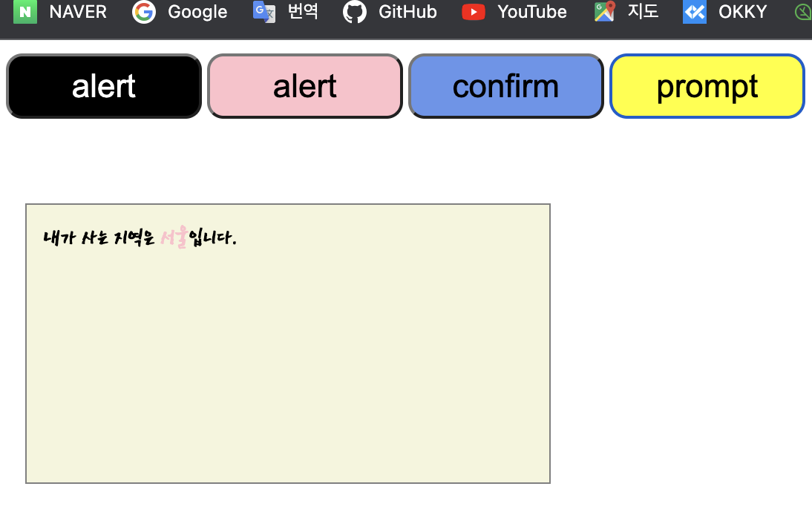Screen dimensions: 812x518
Task: Click the Google G logo icon
Action: (143, 12)
